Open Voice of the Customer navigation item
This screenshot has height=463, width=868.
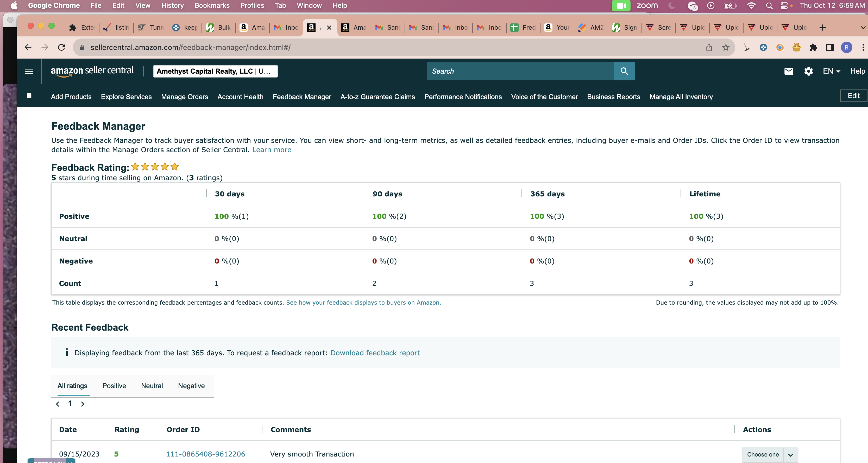[x=544, y=97]
